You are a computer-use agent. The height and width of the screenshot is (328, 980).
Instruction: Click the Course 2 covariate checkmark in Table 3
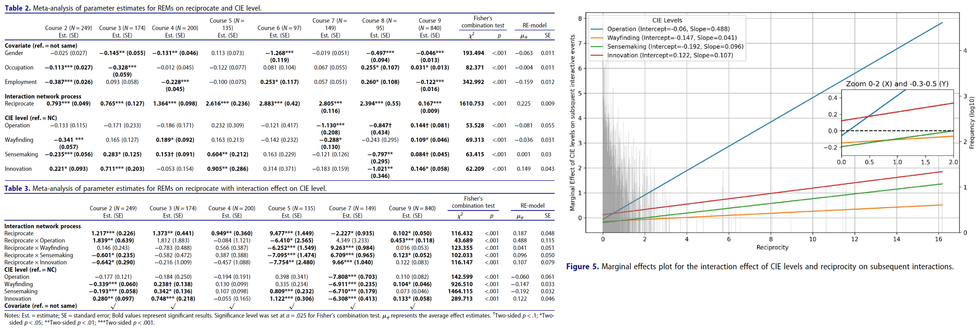[x=113, y=306]
